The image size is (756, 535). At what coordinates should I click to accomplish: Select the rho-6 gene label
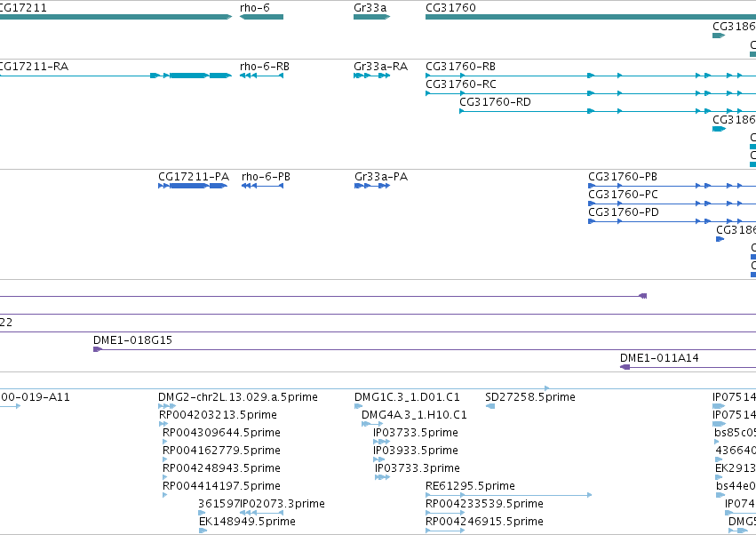tap(255, 8)
